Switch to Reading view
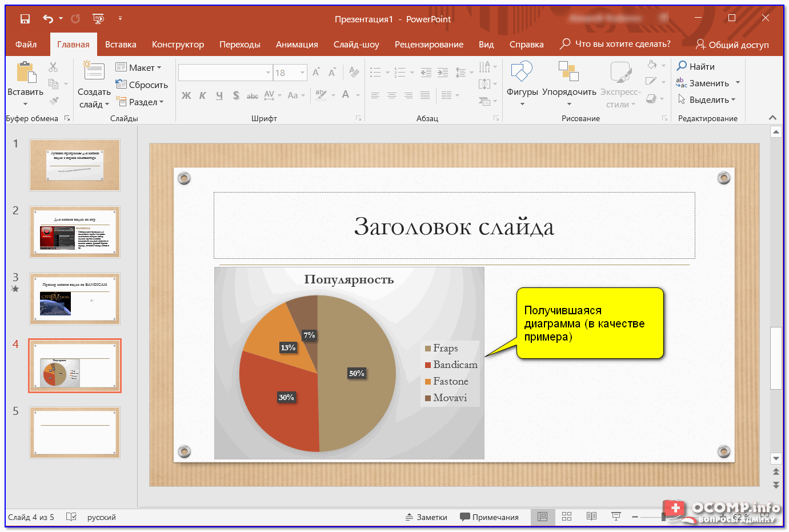This screenshot has height=532, width=789. [591, 517]
